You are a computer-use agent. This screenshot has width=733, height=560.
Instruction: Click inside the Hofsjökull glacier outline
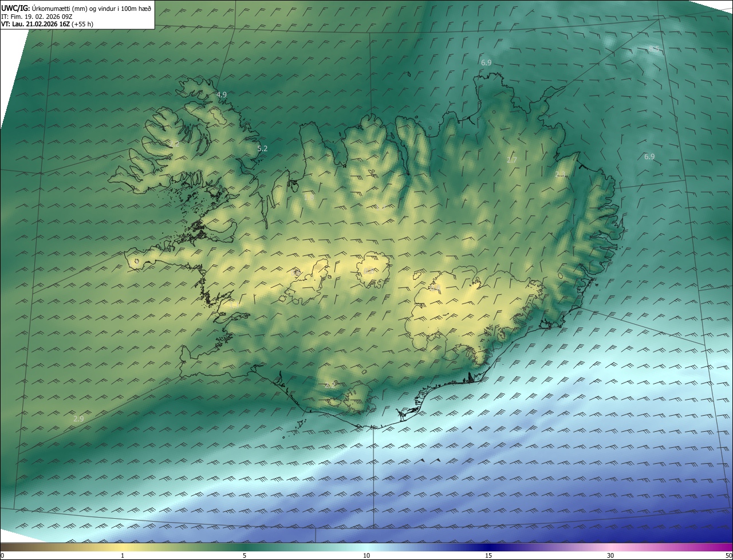373,270
